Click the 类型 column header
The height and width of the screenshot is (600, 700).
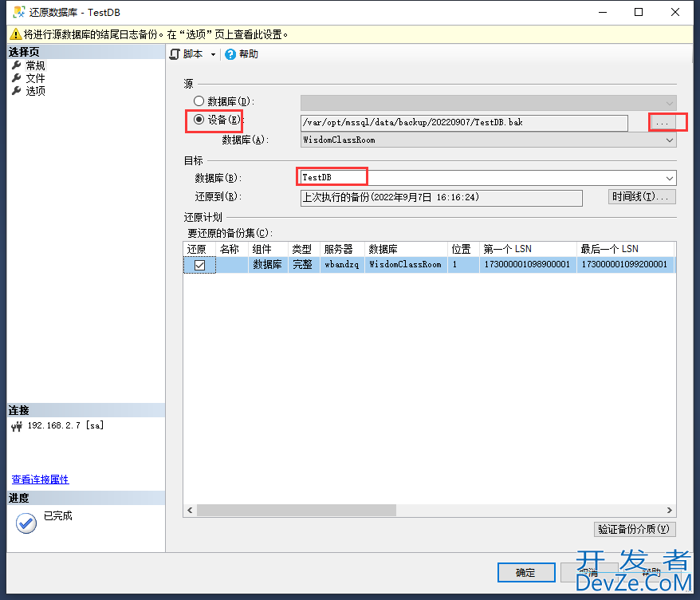click(304, 249)
